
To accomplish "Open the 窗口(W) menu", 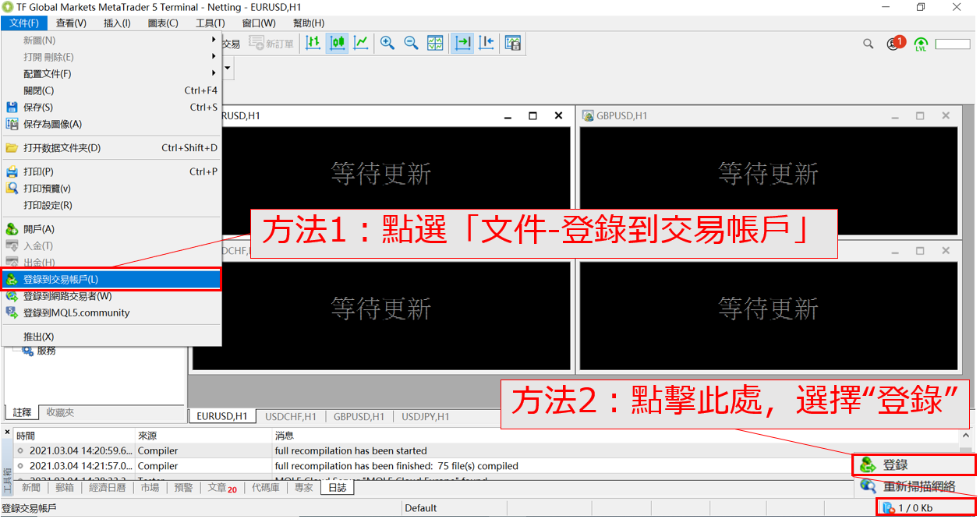I will pyautogui.click(x=259, y=23).
